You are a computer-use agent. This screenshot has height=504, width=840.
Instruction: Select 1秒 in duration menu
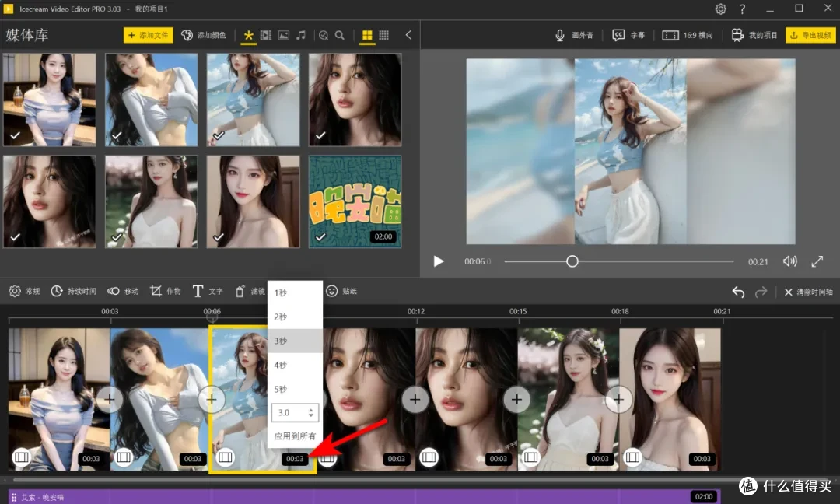(296, 292)
